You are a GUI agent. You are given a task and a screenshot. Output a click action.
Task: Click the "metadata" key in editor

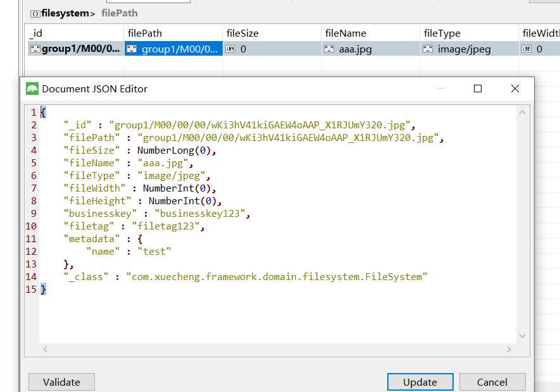tap(91, 239)
